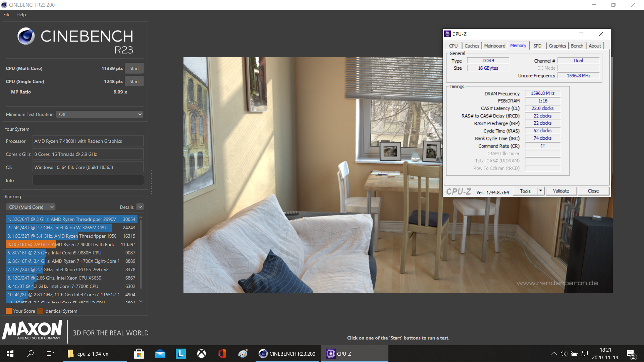The image size is (644, 362).
Task: Click the Close button in CPU-Z
Action: tap(593, 191)
